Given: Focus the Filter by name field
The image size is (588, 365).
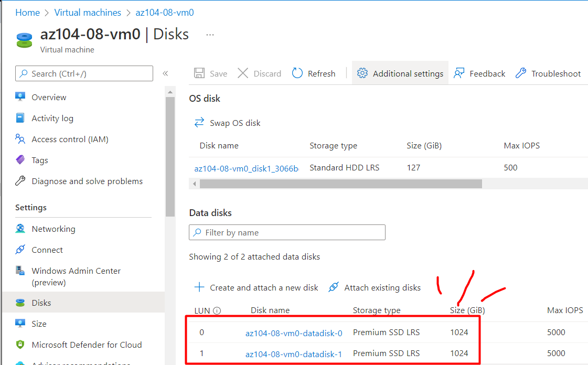Looking at the screenshot, I should (287, 232).
